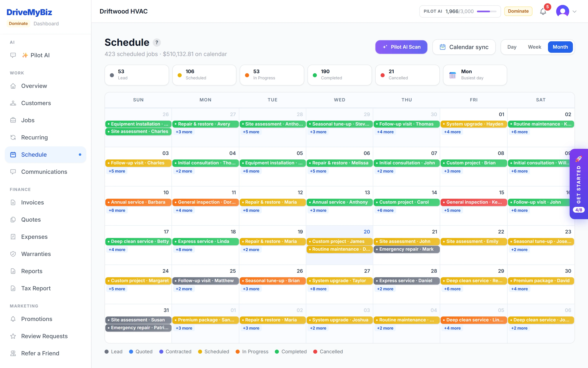The width and height of the screenshot is (588, 368).
Task: Open Seasonal tune-up · Brian job
Action: coord(272,281)
